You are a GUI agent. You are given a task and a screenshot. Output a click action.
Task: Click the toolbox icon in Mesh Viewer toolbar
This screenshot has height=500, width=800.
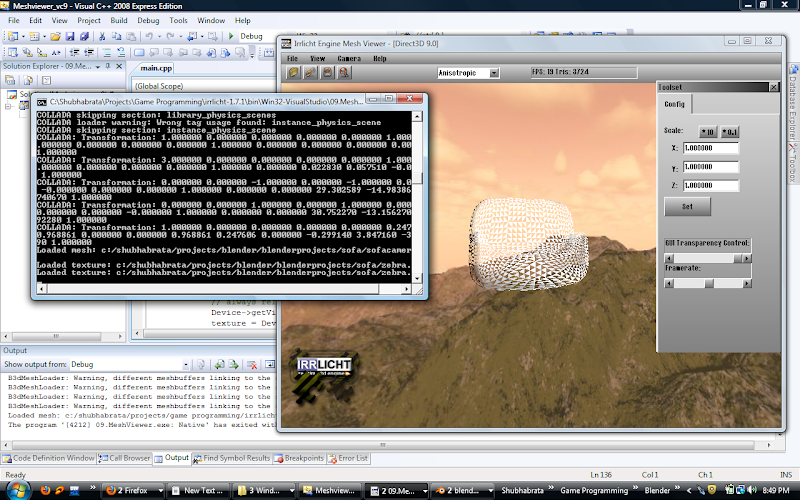309,73
